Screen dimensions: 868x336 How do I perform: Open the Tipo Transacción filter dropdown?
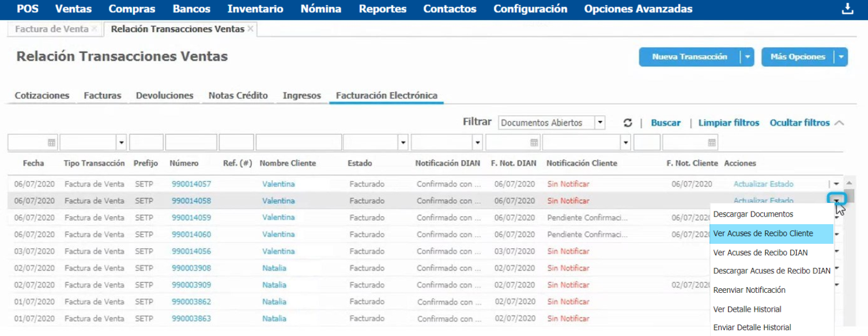click(121, 142)
